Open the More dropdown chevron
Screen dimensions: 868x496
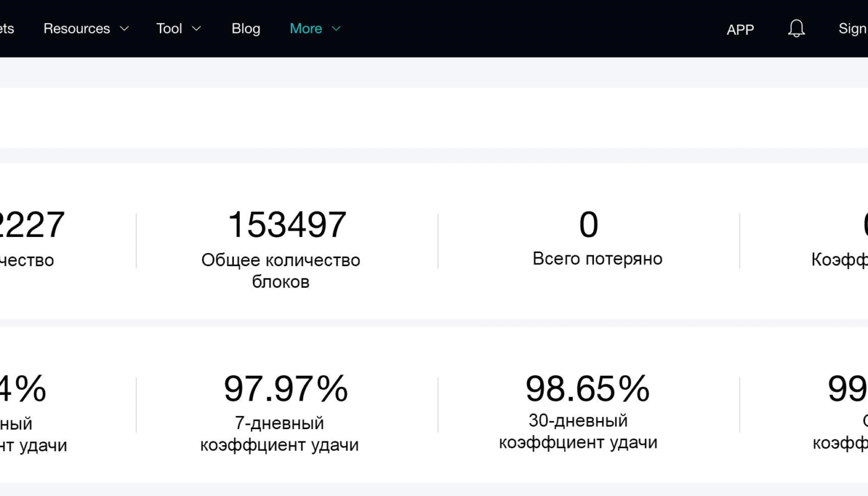click(336, 29)
